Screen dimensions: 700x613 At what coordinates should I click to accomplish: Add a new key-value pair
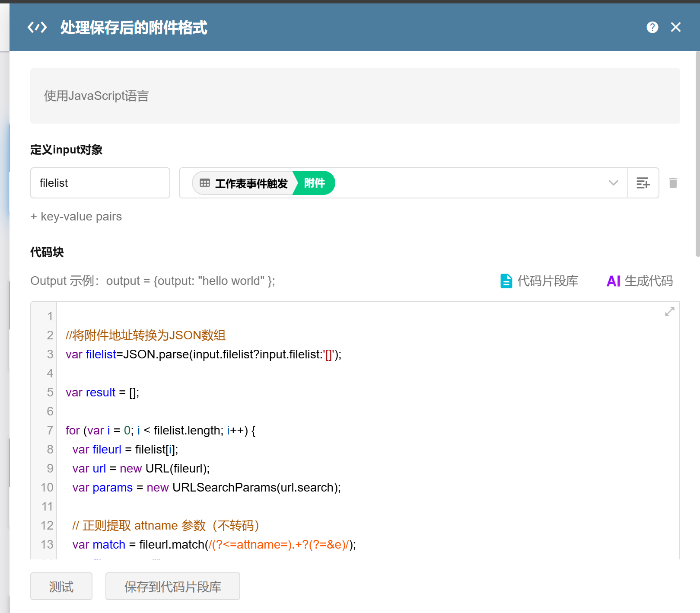(x=76, y=216)
